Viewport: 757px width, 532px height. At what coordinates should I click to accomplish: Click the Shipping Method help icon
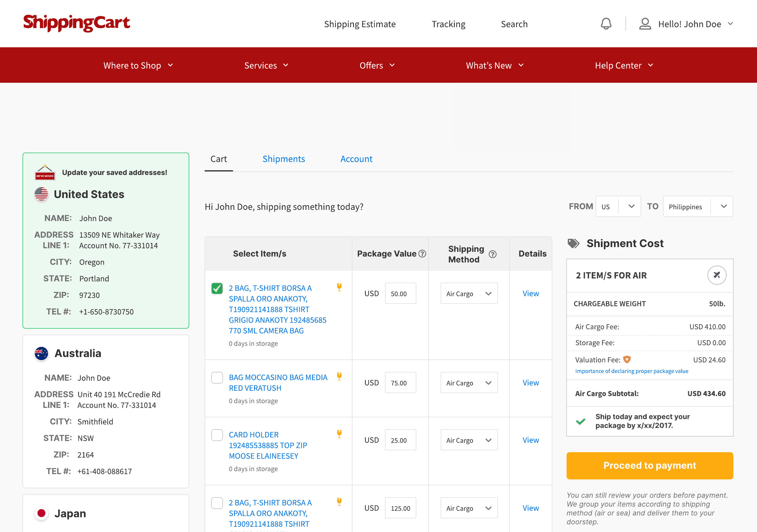[x=492, y=254]
